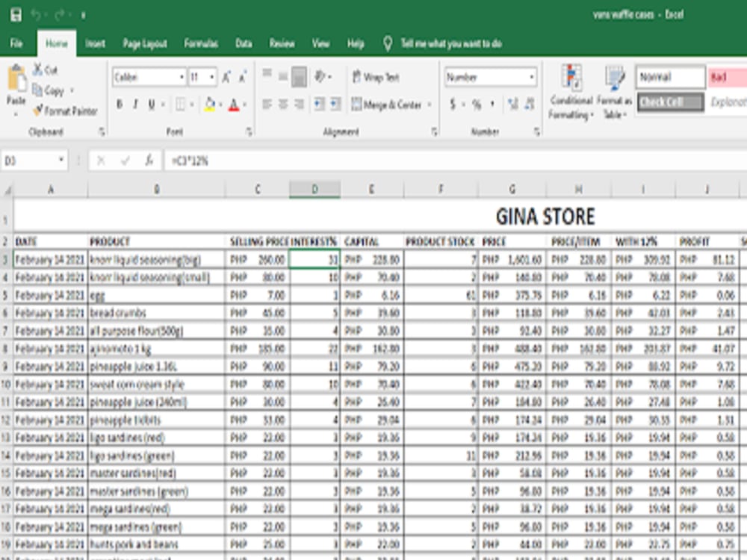Viewport: 747px width, 560px height.
Task: Open the Fill Color dropdown arrow
Action: (x=221, y=105)
